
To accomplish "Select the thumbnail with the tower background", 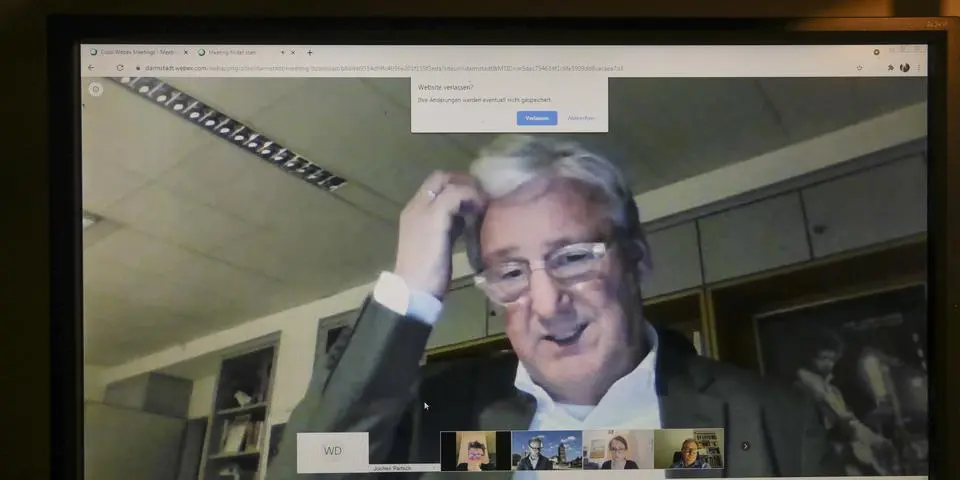I will pyautogui.click(x=546, y=450).
